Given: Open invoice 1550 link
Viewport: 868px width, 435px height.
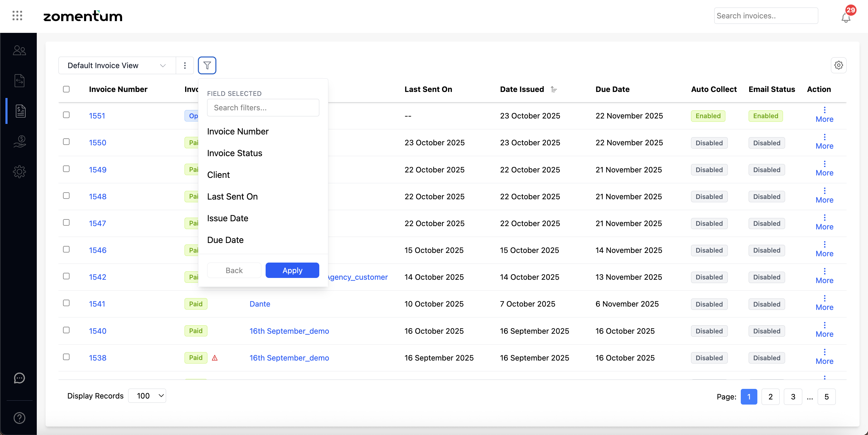Looking at the screenshot, I should point(97,143).
